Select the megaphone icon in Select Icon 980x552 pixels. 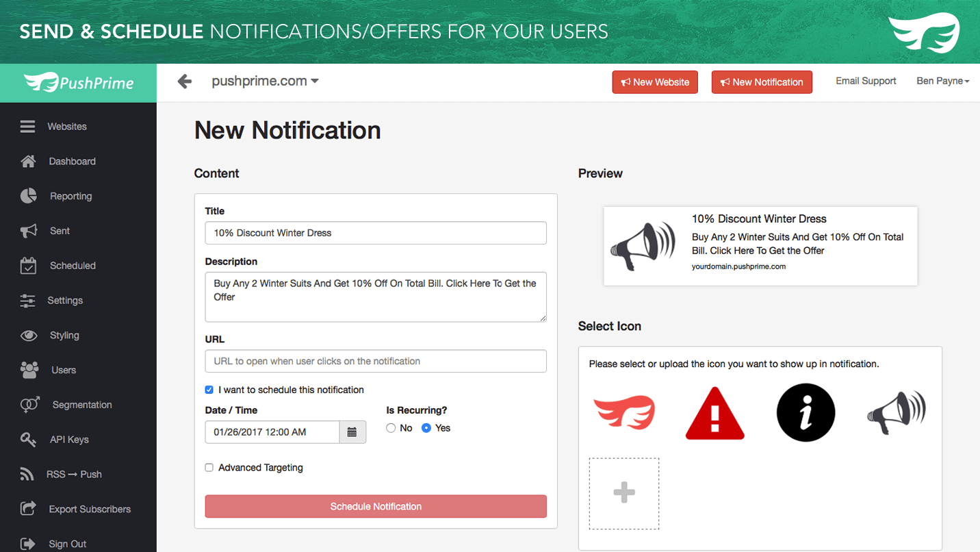896,413
